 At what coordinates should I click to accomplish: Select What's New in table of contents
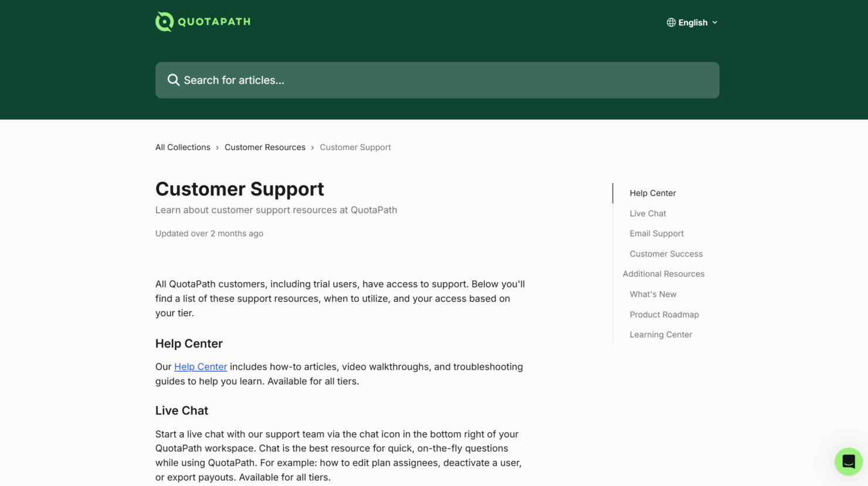click(653, 295)
